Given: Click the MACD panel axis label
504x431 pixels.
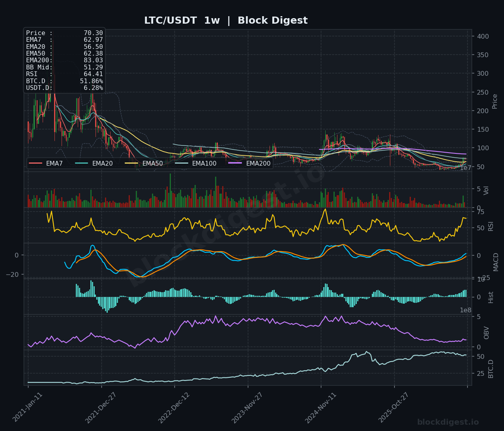Looking at the screenshot, I should click(x=496, y=261).
